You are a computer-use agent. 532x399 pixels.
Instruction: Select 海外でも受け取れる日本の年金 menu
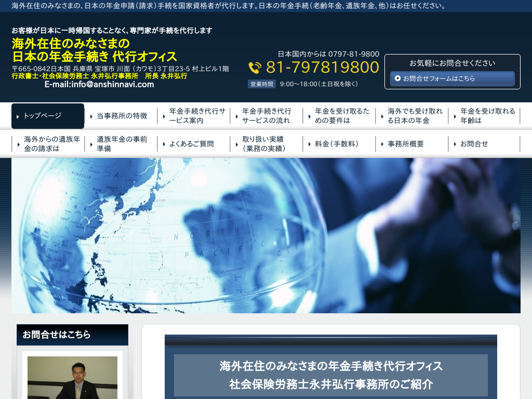412,116
